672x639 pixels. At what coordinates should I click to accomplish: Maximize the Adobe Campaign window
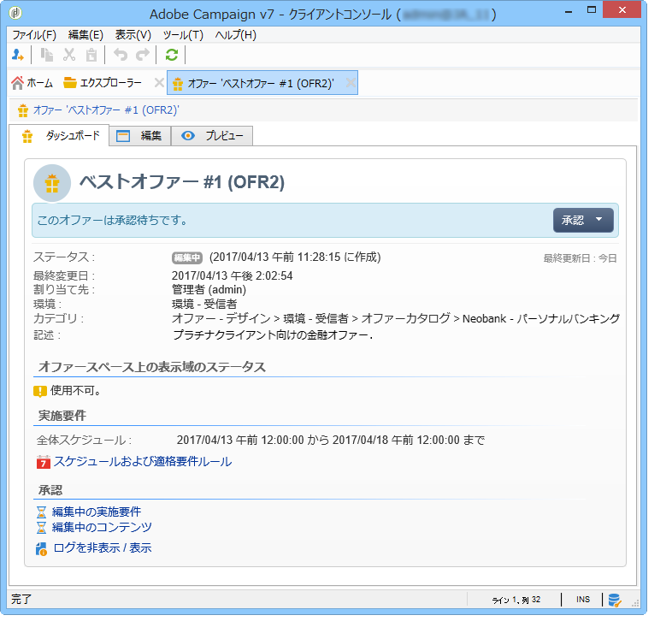pyautogui.click(x=592, y=11)
